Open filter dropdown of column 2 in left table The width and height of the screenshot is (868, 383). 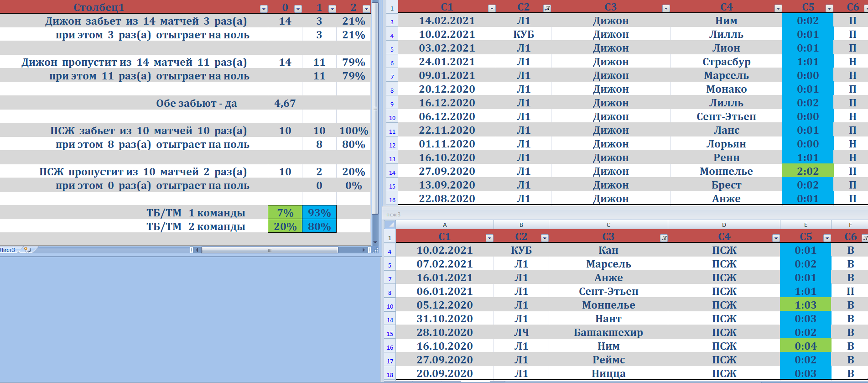coord(366,9)
